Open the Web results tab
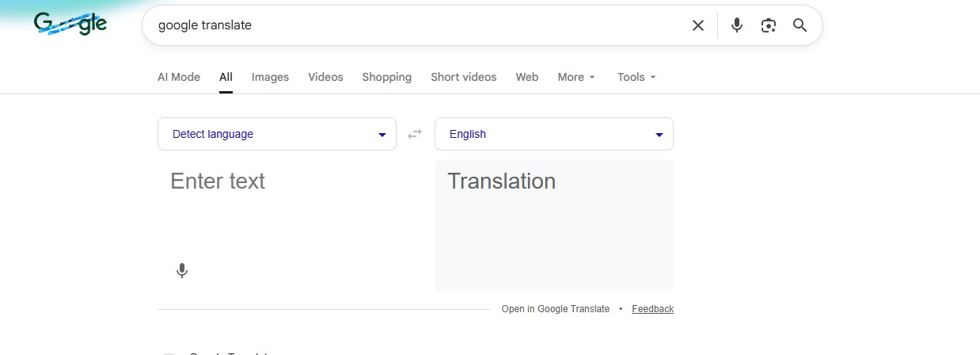Image resolution: width=980 pixels, height=355 pixels. 526,77
